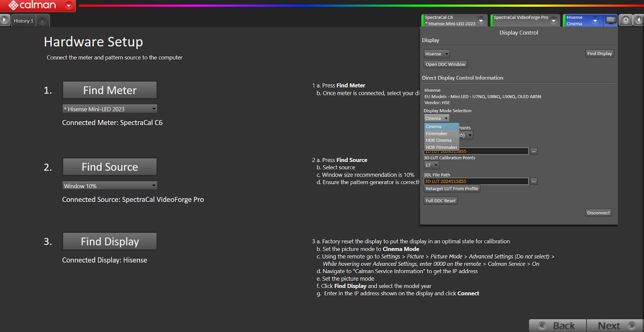644x332 pixels.
Task: Click the Display Control panel title
Action: tap(518, 33)
